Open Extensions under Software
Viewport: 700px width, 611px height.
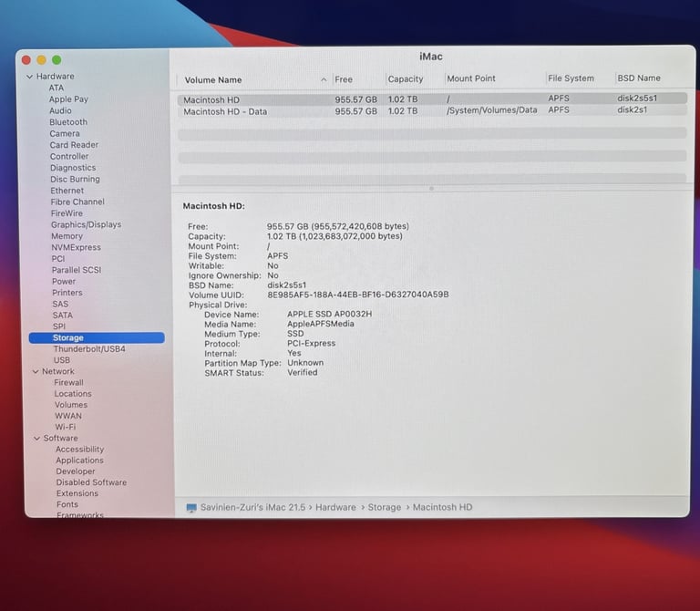77,493
